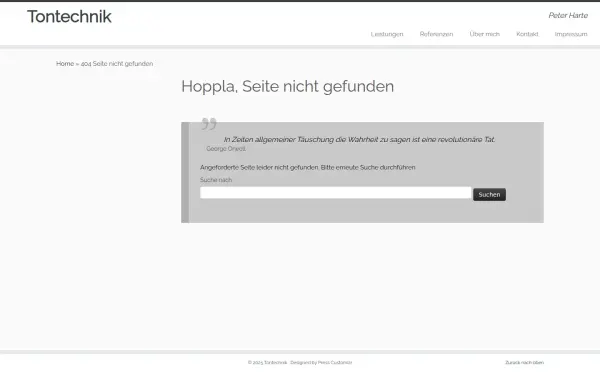Click the Peter Harte tagline text

point(568,15)
